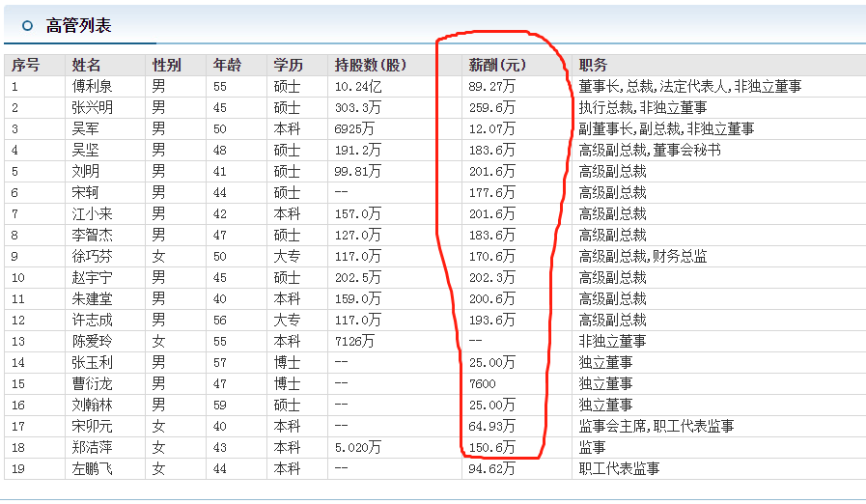Click the 6925万 shareholding cell
This screenshot has height=504, width=866.
(x=354, y=129)
